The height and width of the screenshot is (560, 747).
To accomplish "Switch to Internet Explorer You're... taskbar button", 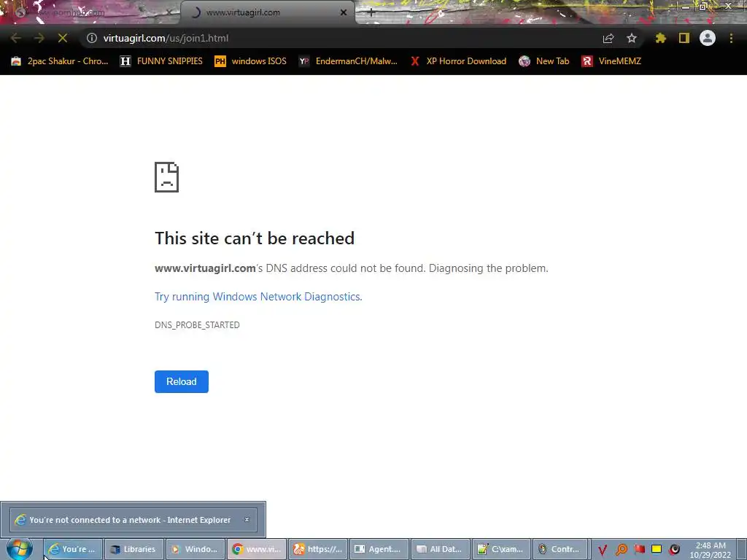I will [x=72, y=549].
